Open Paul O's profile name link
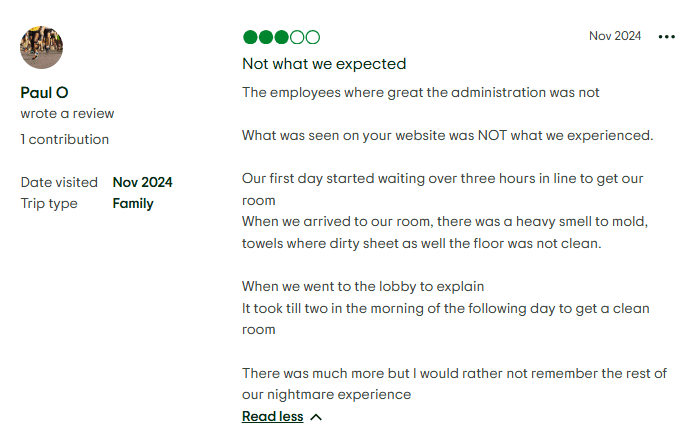The image size is (700, 433). pyautogui.click(x=44, y=92)
